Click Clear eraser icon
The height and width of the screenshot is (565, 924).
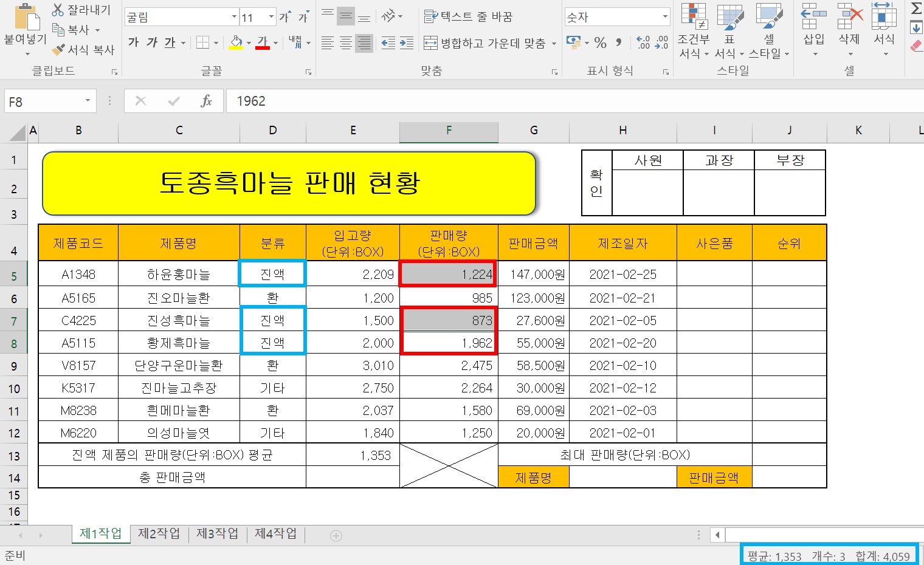(916, 46)
